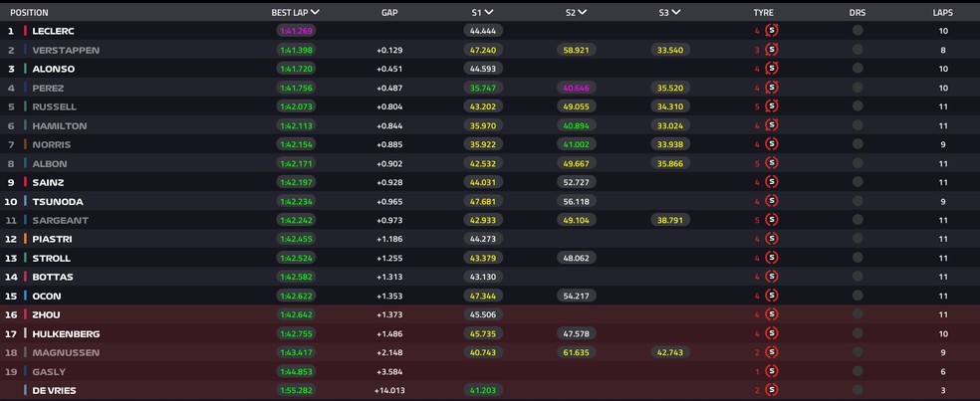Open the S3 sector column dropdown
Image resolution: width=980 pixels, height=401 pixels.
(x=675, y=13)
